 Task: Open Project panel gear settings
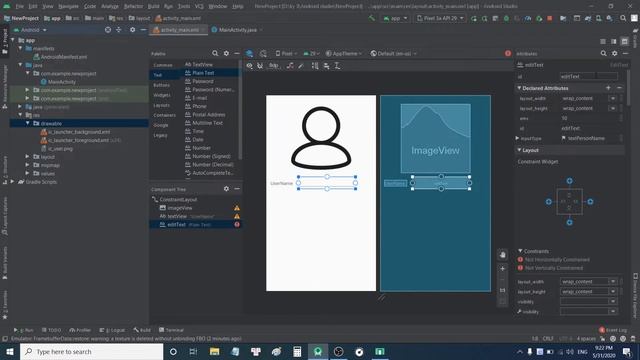pyautogui.click(x=132, y=30)
